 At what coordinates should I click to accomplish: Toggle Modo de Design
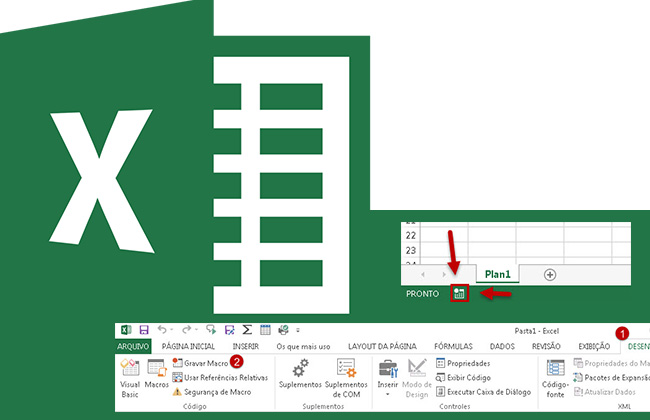pos(417,379)
